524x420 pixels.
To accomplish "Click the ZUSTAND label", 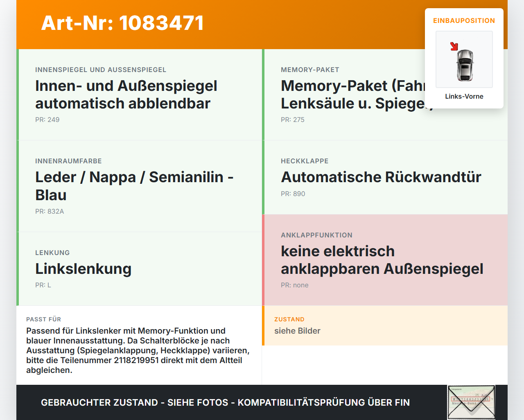I will click(289, 319).
